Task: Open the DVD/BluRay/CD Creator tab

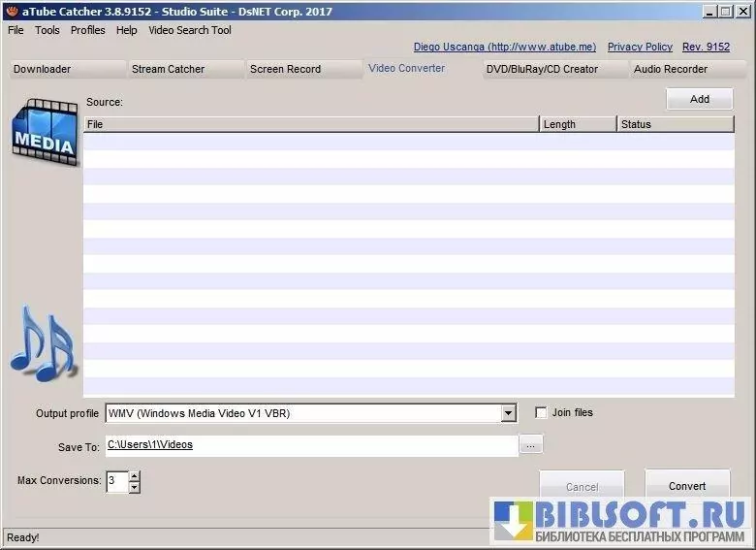Action: [x=542, y=69]
